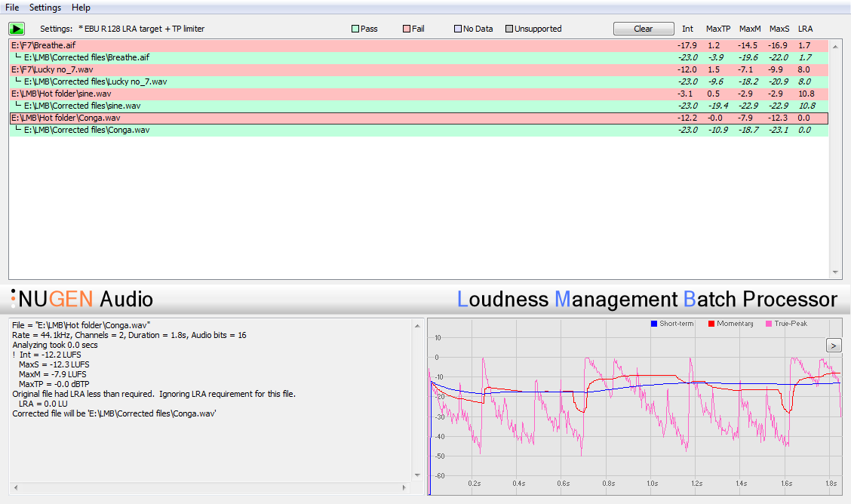The height and width of the screenshot is (504, 851).
Task: Toggle the Pass filter checkbox
Action: coord(355,29)
